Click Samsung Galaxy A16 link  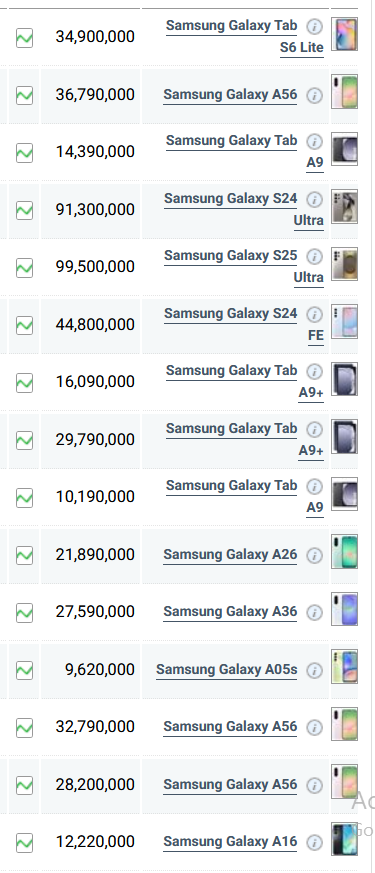click(230, 842)
